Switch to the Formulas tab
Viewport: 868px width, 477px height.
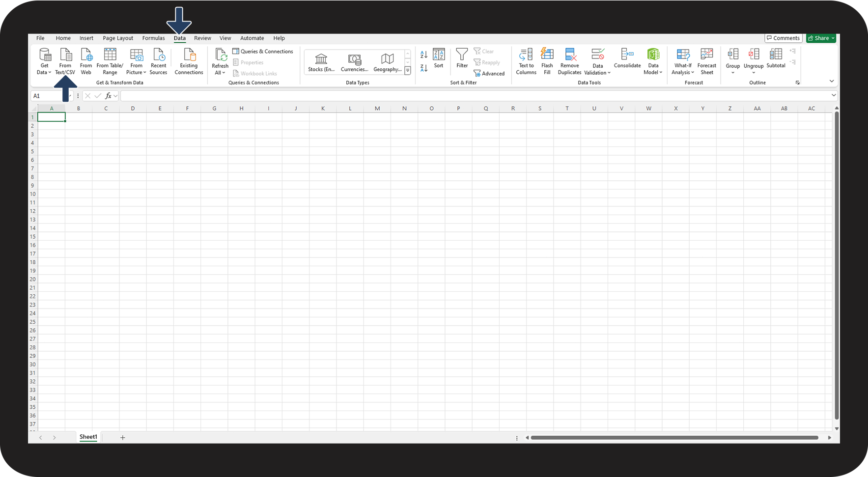153,38
